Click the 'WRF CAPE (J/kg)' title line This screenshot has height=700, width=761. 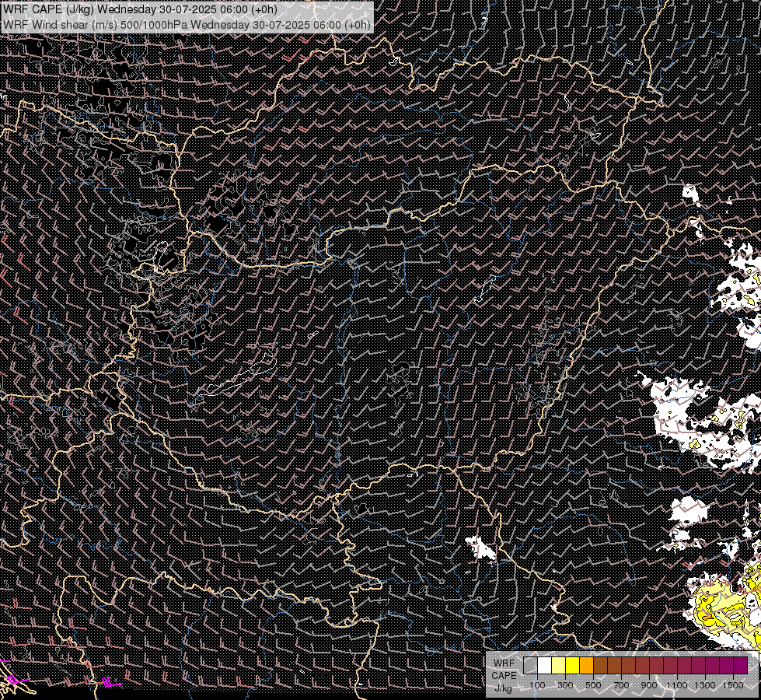click(140, 9)
